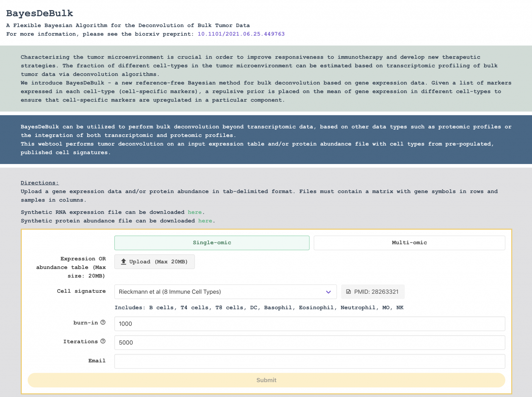Download the synthetic protein abundance file
This screenshot has height=397, width=532.
[205, 221]
